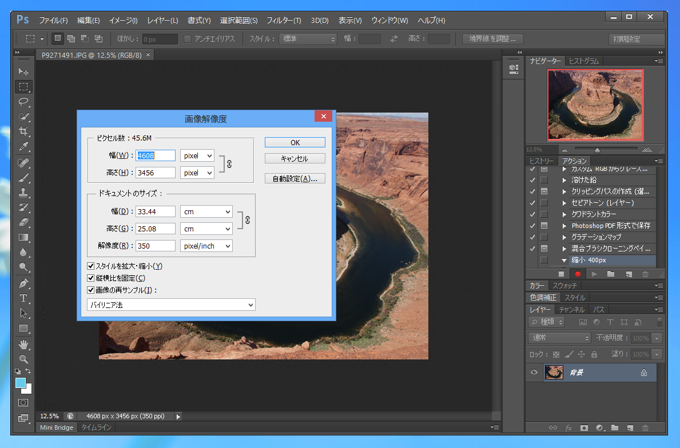Switch to ヒストグラム tab
This screenshot has width=680, height=448.
(x=584, y=61)
